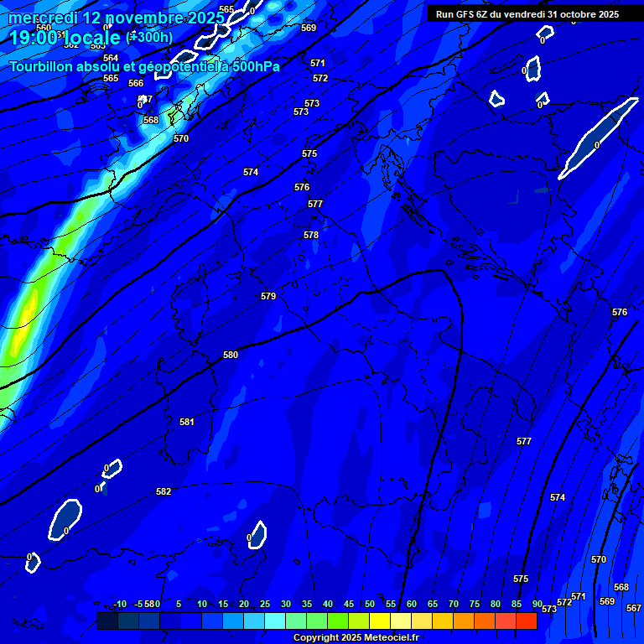Pick the bright green swatch in the legend

point(337,621)
